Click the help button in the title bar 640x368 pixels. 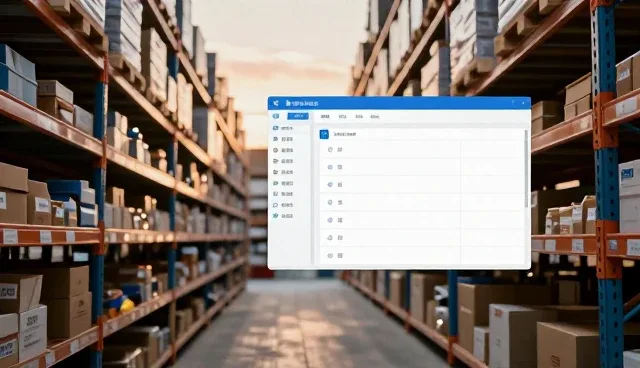[x=513, y=103]
